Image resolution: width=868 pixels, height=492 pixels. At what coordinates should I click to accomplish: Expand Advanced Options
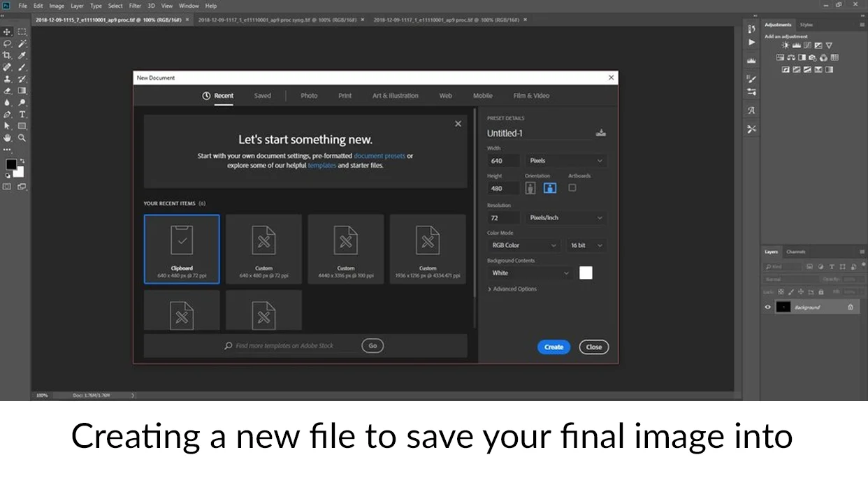pyautogui.click(x=512, y=289)
